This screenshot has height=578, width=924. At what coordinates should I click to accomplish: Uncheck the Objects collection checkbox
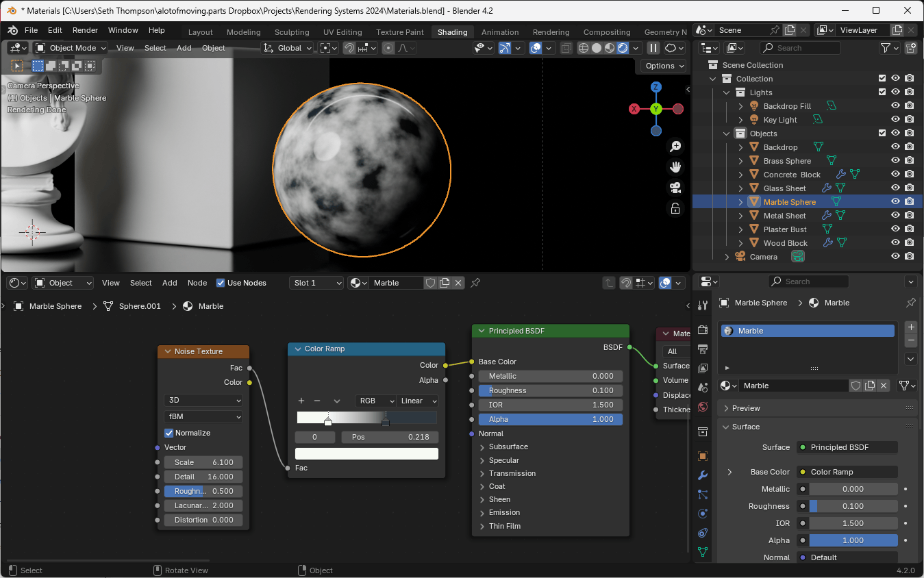pos(882,134)
